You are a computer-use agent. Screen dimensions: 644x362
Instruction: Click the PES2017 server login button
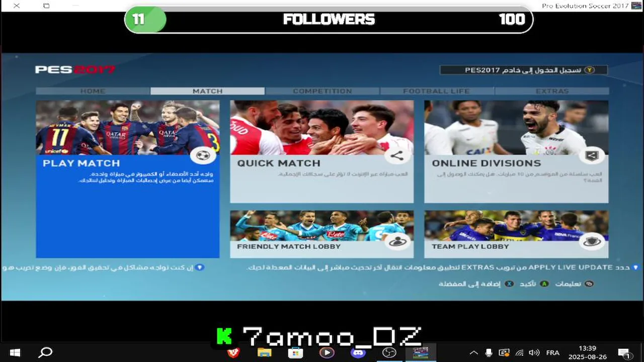tap(524, 70)
